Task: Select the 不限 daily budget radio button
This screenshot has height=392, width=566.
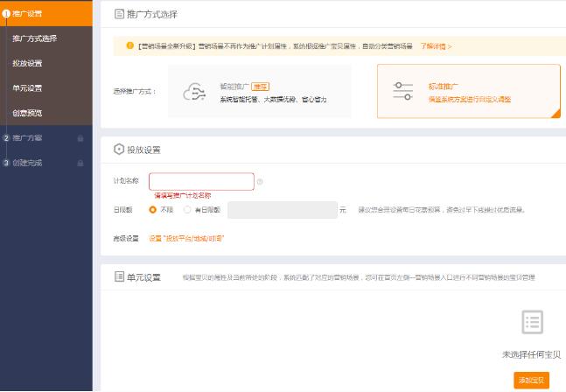Action: pos(153,210)
